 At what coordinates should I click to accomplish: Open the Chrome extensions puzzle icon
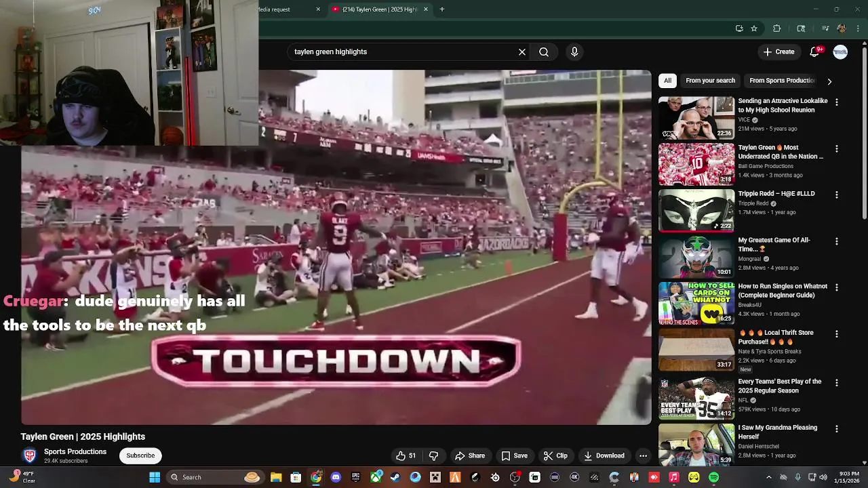(x=777, y=28)
